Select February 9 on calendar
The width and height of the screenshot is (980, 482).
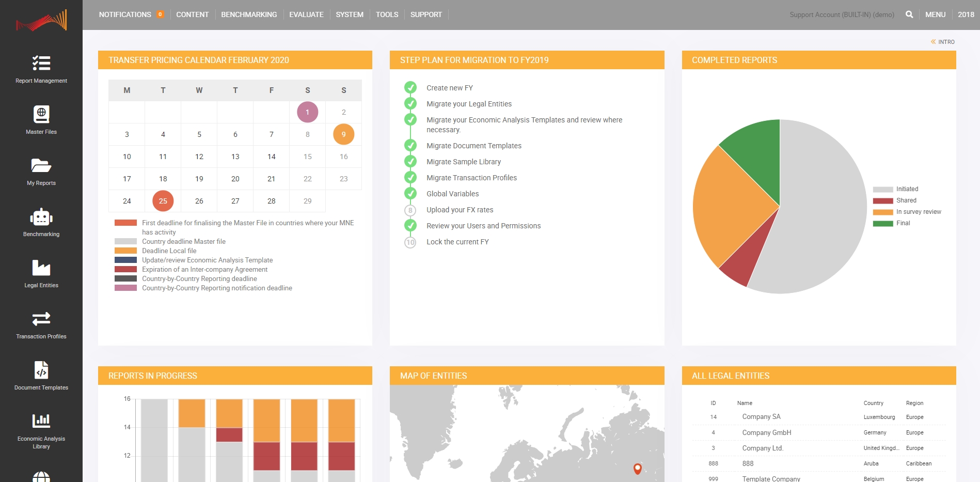pos(344,134)
